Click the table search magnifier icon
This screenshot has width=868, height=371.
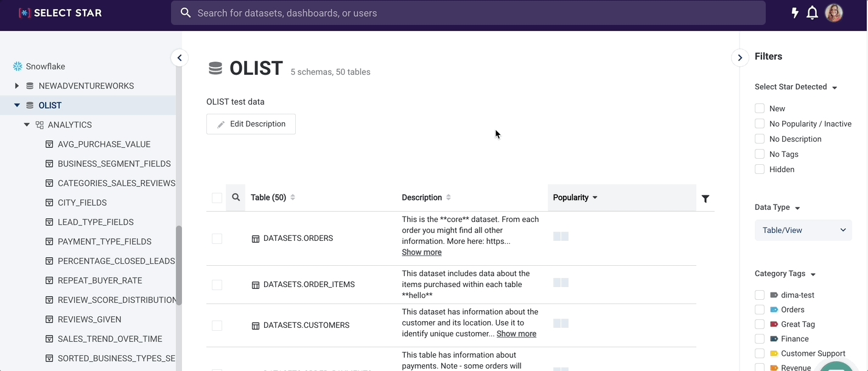(236, 198)
